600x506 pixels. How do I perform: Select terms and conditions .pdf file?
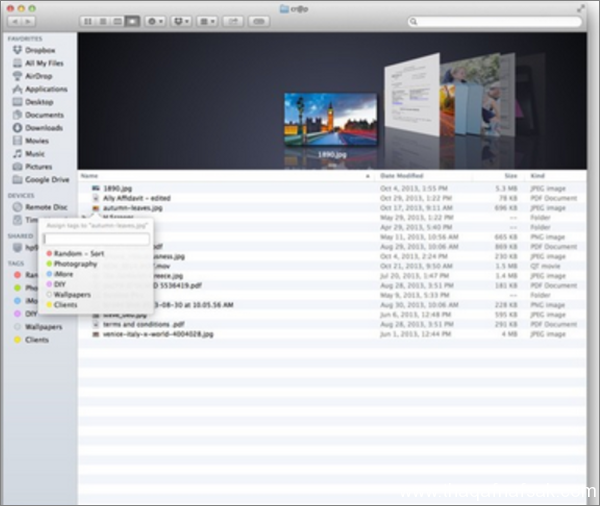[x=332, y=325]
